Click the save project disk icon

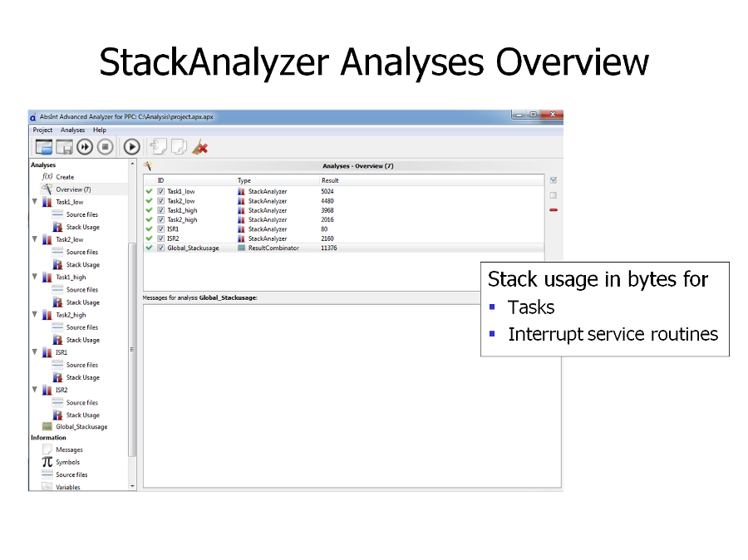coord(64,147)
